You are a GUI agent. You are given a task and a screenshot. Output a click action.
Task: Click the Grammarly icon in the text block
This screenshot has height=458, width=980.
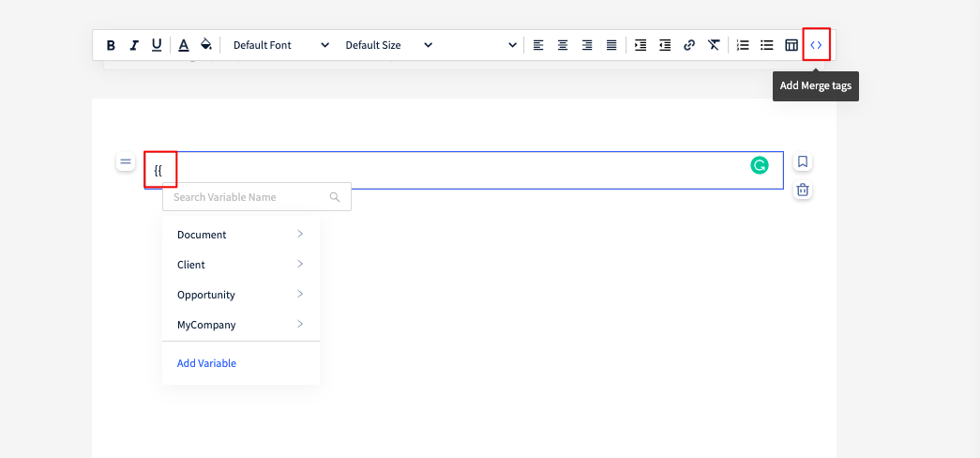click(x=760, y=165)
